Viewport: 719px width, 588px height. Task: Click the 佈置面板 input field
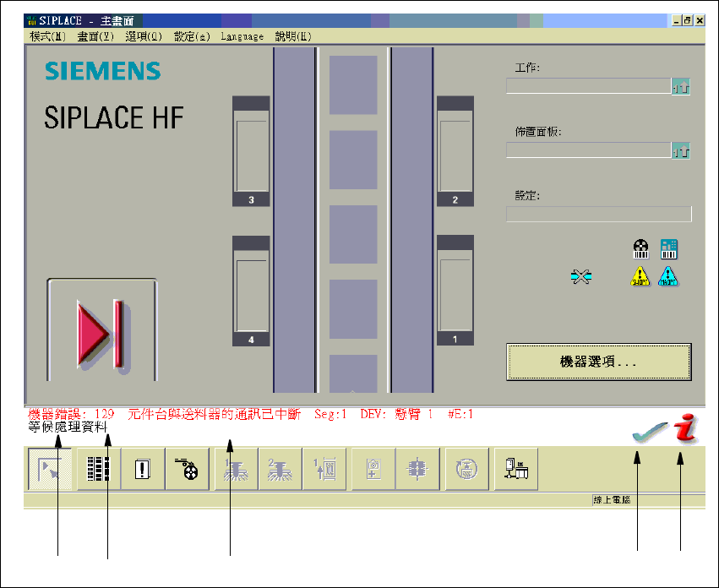pyautogui.click(x=589, y=150)
